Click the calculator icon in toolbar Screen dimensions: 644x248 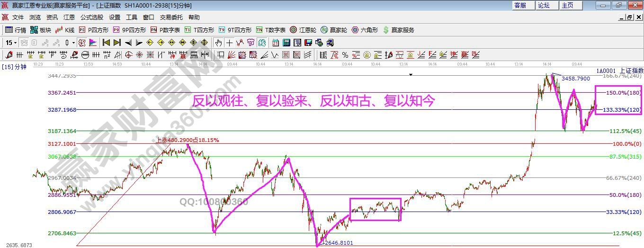pyautogui.click(x=286, y=43)
